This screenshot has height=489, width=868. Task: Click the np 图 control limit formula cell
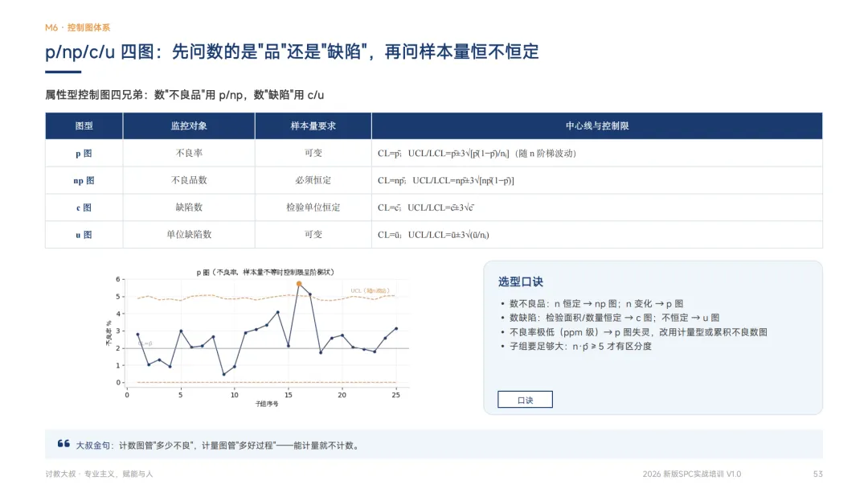[597, 180]
